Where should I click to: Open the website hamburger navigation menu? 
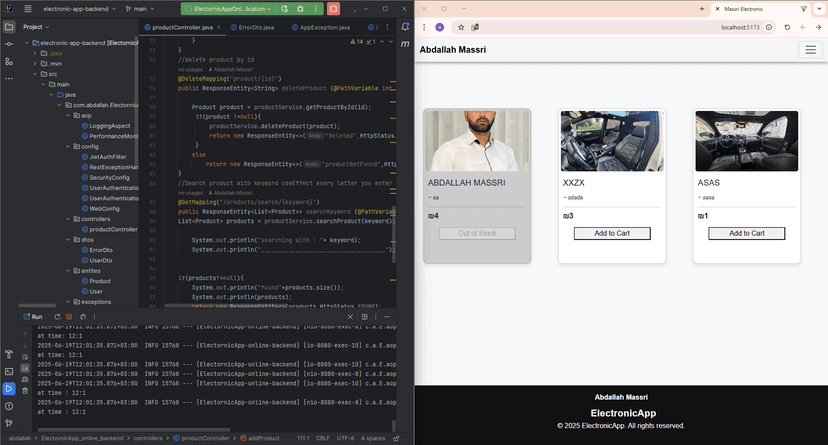click(x=810, y=50)
